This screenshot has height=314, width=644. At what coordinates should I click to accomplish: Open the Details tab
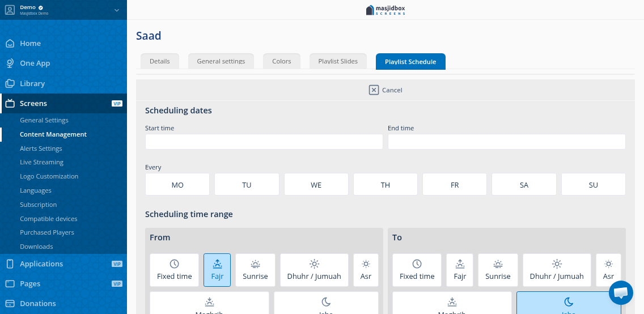[x=160, y=61]
